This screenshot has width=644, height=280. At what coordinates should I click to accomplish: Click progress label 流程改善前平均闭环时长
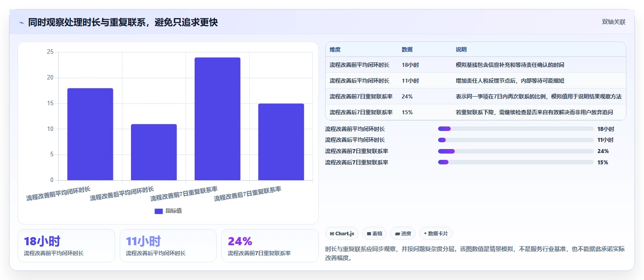(355, 129)
